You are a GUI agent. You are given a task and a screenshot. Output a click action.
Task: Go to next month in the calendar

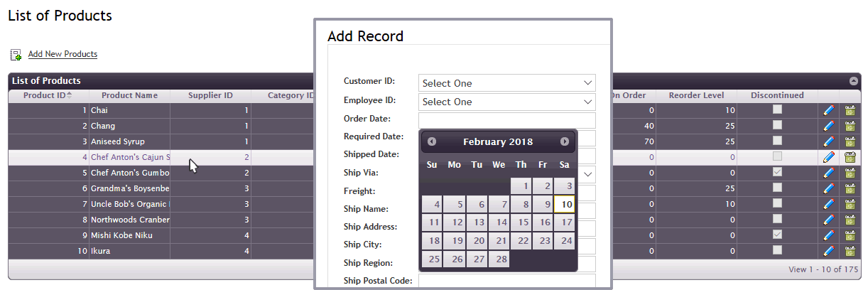(565, 141)
